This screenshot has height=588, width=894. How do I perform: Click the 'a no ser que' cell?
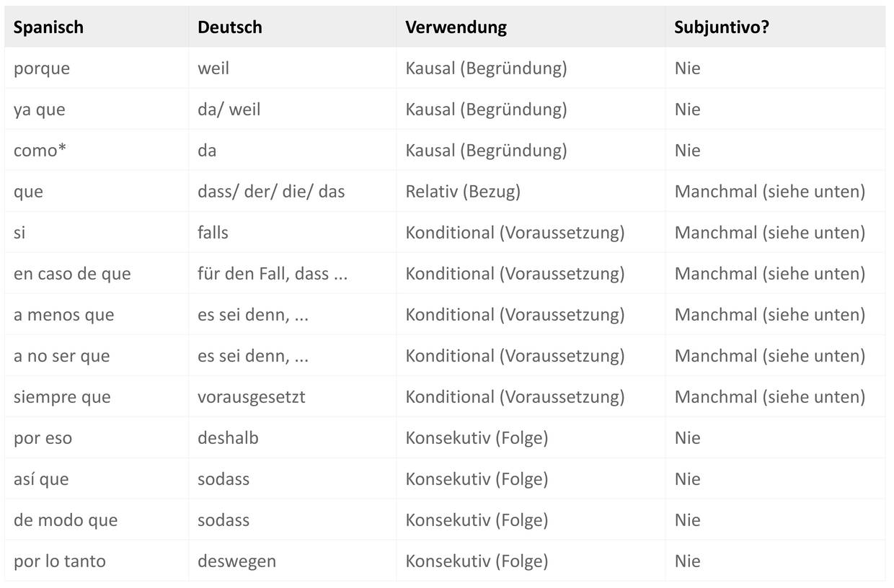click(61, 356)
